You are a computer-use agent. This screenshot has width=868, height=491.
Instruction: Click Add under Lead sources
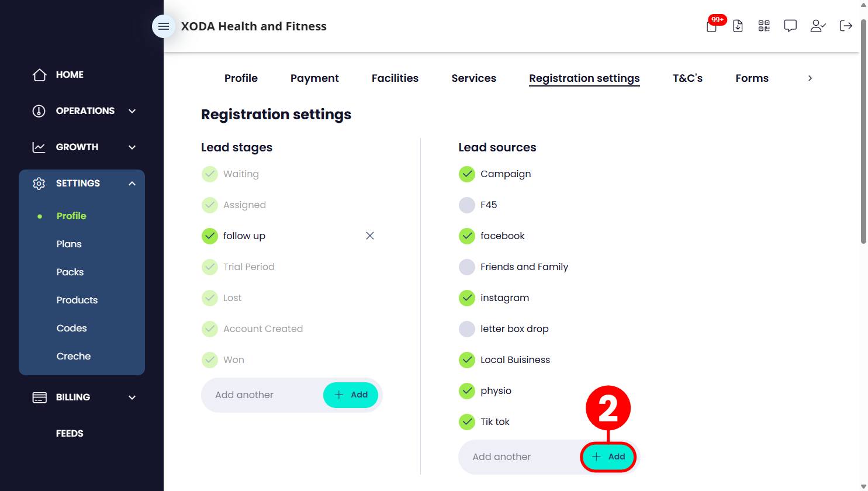[608, 457]
